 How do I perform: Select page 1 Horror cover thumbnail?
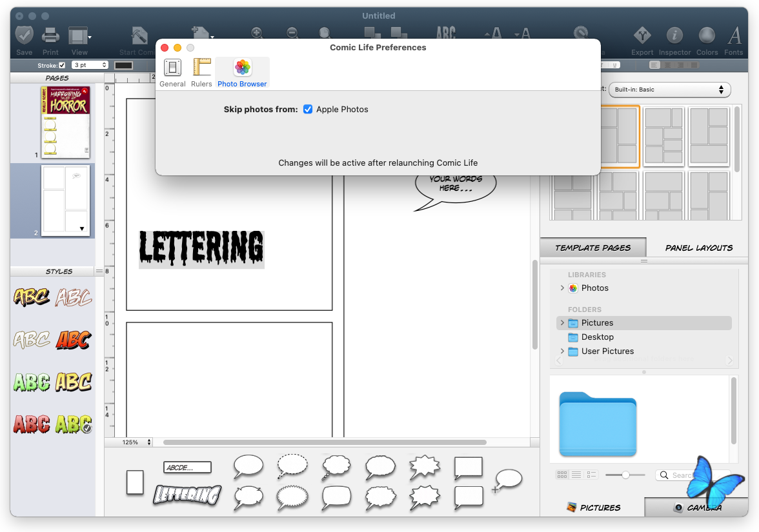65,123
